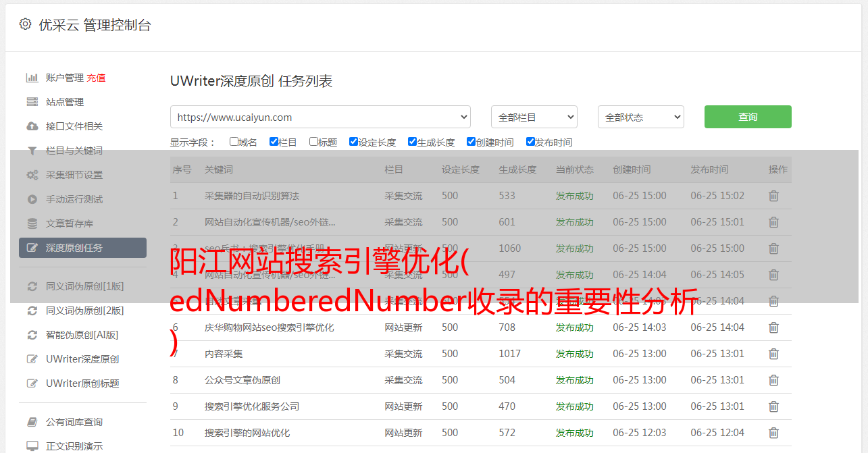The width and height of the screenshot is (868, 453).
Task: Click the 当前状态 column header
Action: tap(575, 169)
